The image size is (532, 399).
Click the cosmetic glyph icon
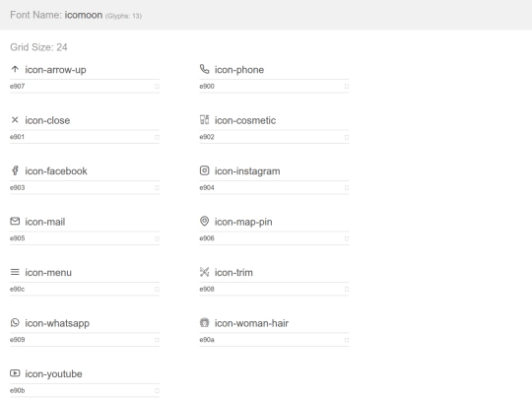tap(204, 120)
